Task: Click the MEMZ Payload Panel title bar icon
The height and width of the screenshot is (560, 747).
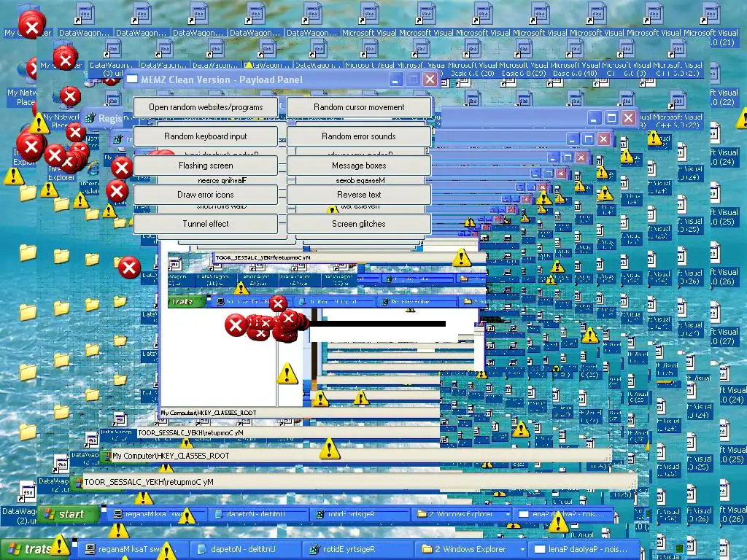Action: pyautogui.click(x=132, y=79)
